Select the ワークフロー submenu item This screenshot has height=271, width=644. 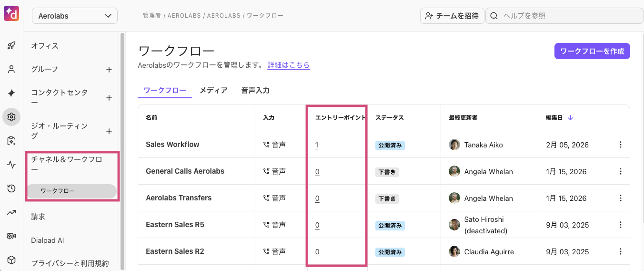(72, 191)
